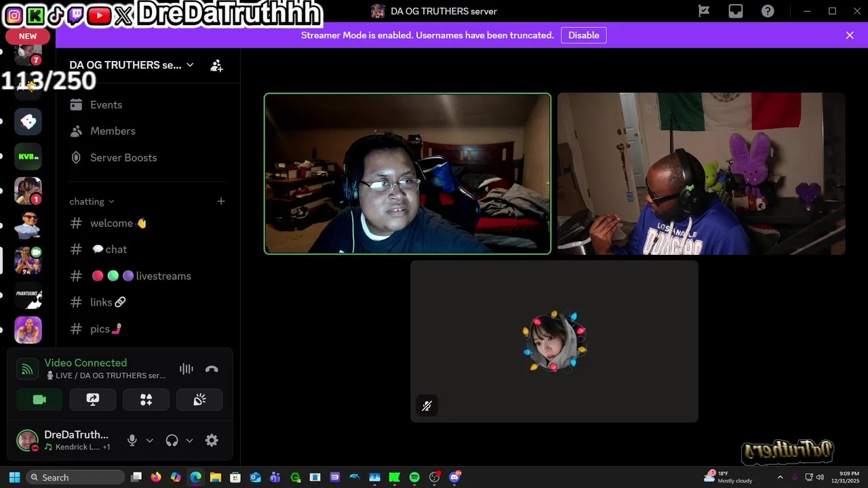
Task: Open system volume tray icon
Action: (820, 477)
